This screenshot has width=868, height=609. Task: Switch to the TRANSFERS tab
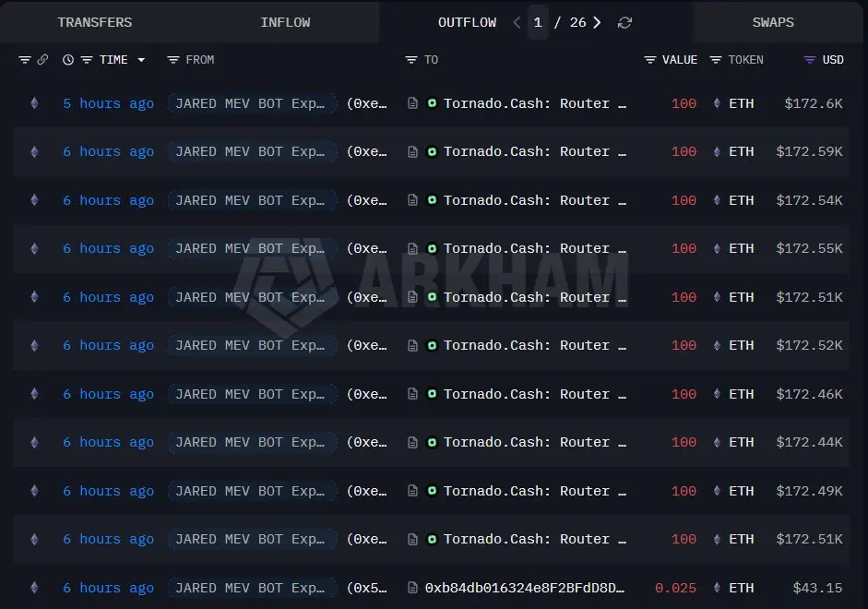pos(95,22)
